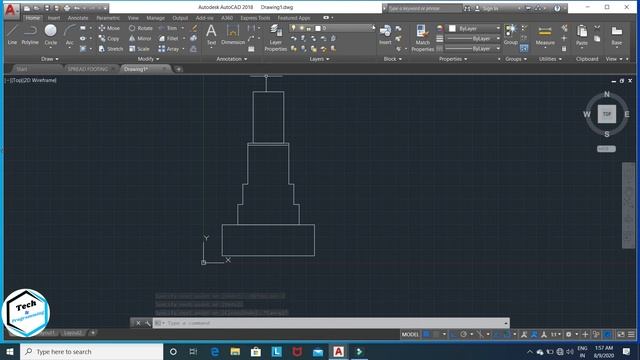The height and width of the screenshot is (360, 640).
Task: Click the Scale command
Action: tap(139, 49)
